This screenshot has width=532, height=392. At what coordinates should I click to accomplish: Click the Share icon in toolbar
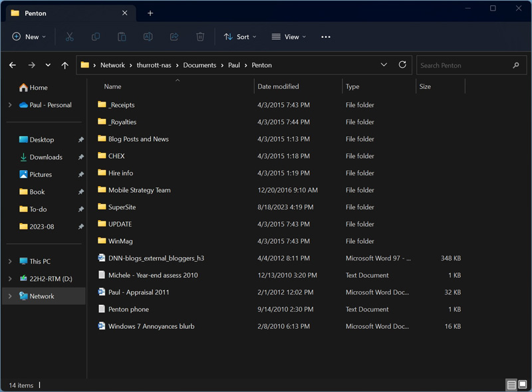174,37
